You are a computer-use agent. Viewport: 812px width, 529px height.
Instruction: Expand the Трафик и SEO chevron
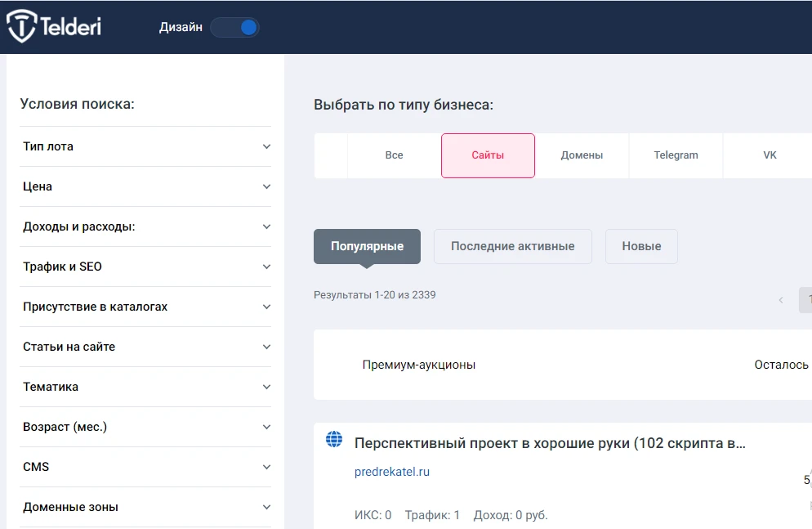[266, 267]
